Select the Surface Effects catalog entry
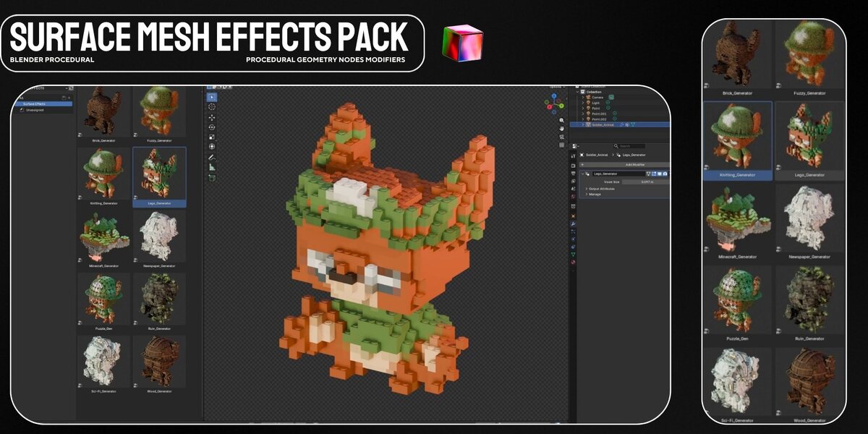The height and width of the screenshot is (434, 868). point(35,104)
